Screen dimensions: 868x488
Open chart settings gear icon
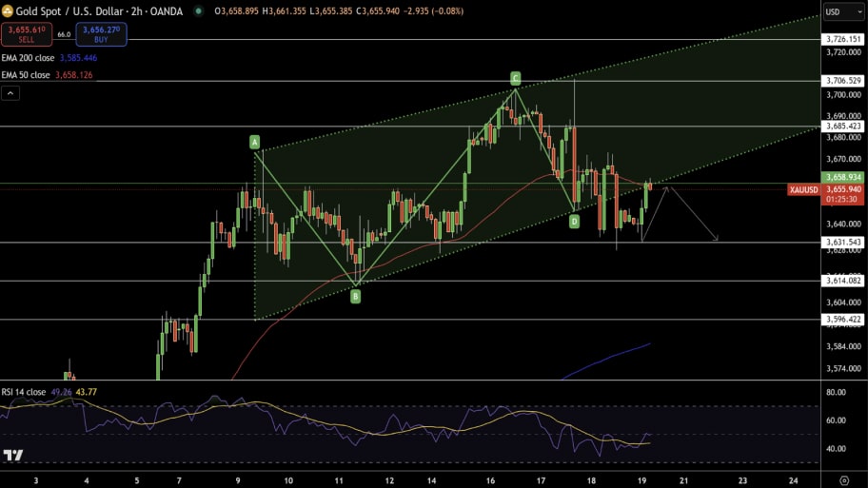point(844,480)
